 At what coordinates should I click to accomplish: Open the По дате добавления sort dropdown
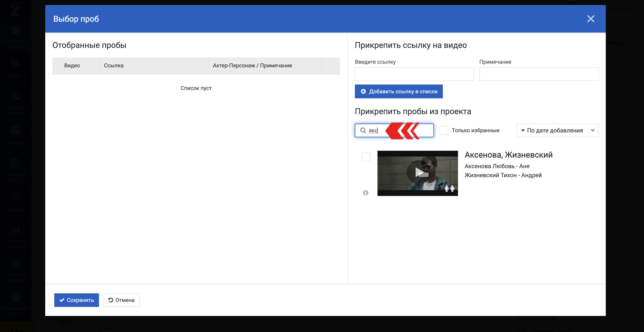(x=555, y=130)
